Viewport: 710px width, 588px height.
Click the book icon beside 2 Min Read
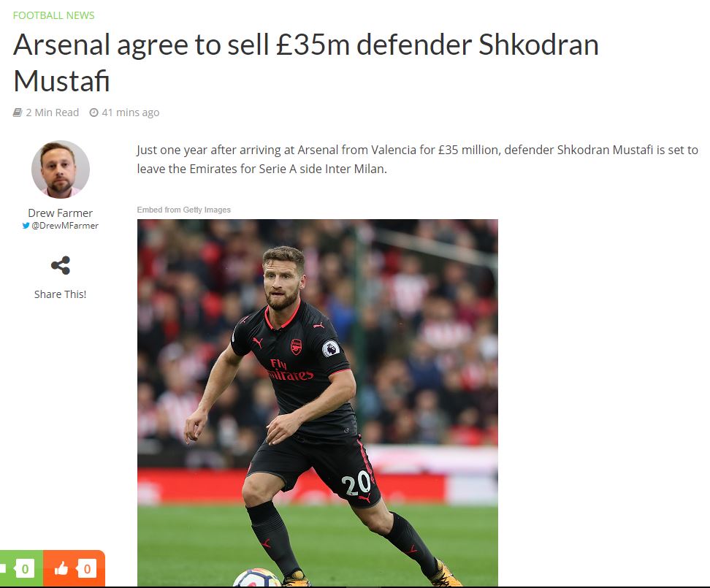[18, 112]
